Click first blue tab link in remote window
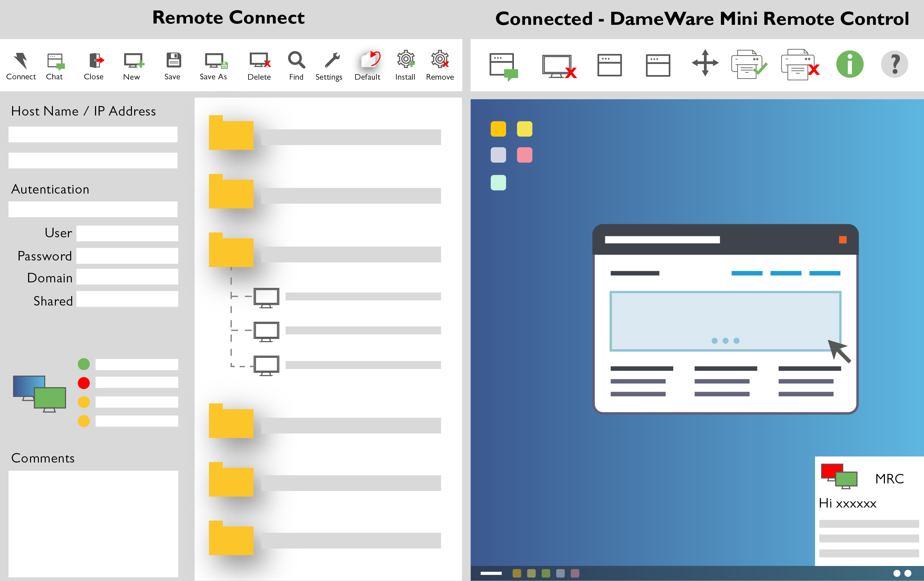924x581 pixels. [x=747, y=273]
